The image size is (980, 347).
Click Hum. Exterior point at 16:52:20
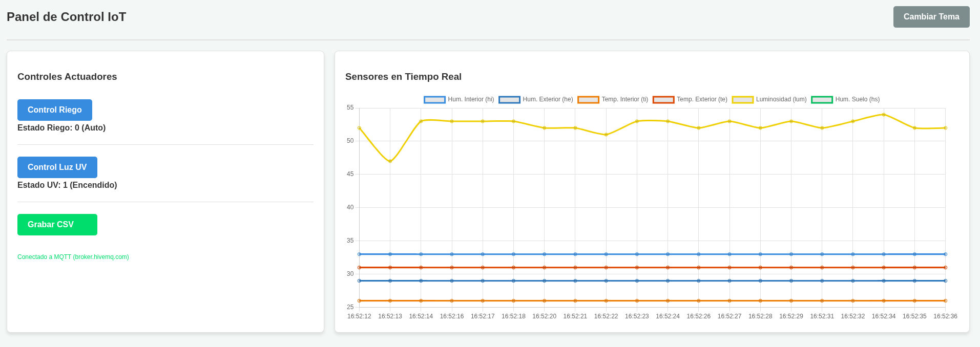[544, 281]
